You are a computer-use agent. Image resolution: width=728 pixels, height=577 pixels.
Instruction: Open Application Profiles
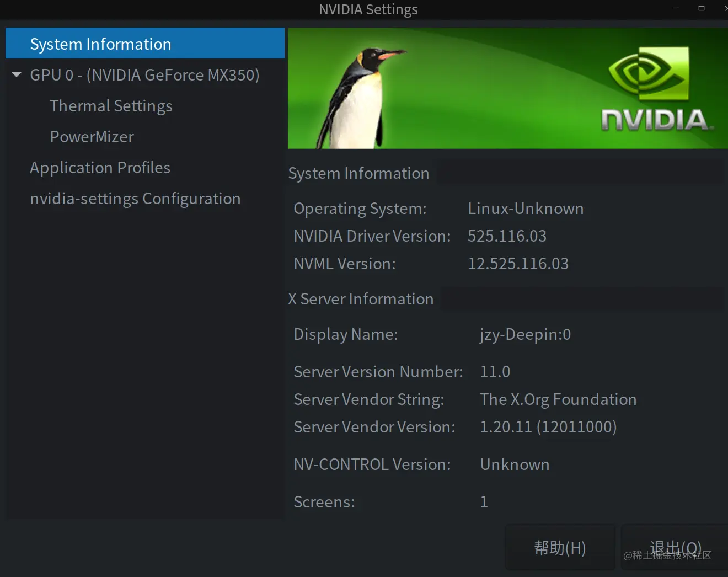100,167
